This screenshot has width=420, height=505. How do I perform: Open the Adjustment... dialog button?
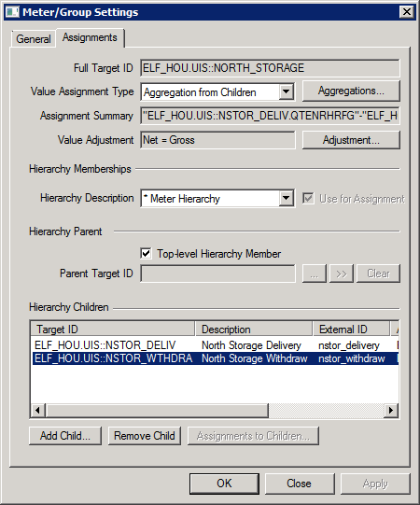(x=351, y=140)
